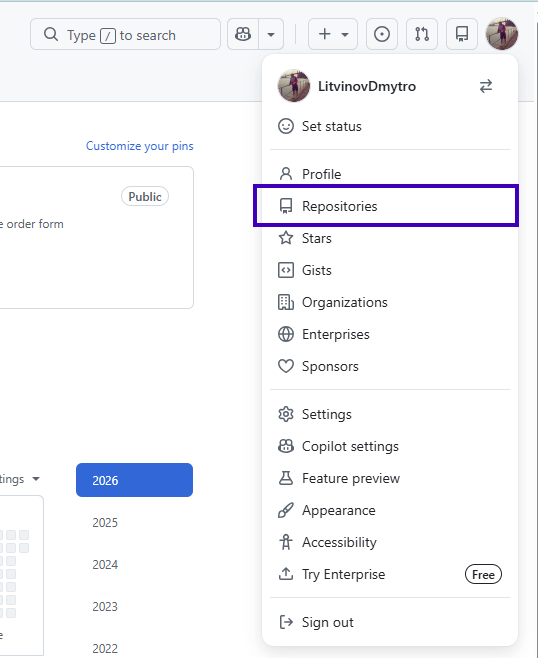Open the Enterprises menu item
538x658 pixels.
tap(390, 334)
